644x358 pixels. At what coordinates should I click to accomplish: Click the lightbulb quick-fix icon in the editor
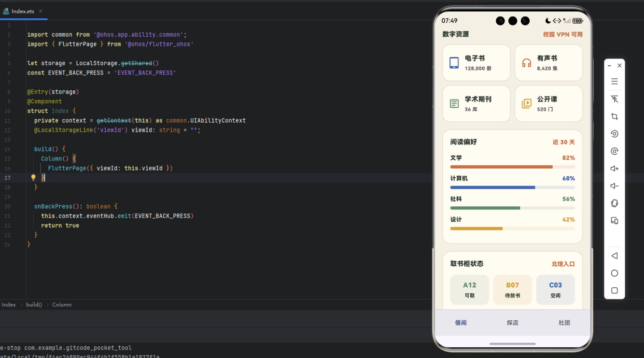click(x=33, y=178)
